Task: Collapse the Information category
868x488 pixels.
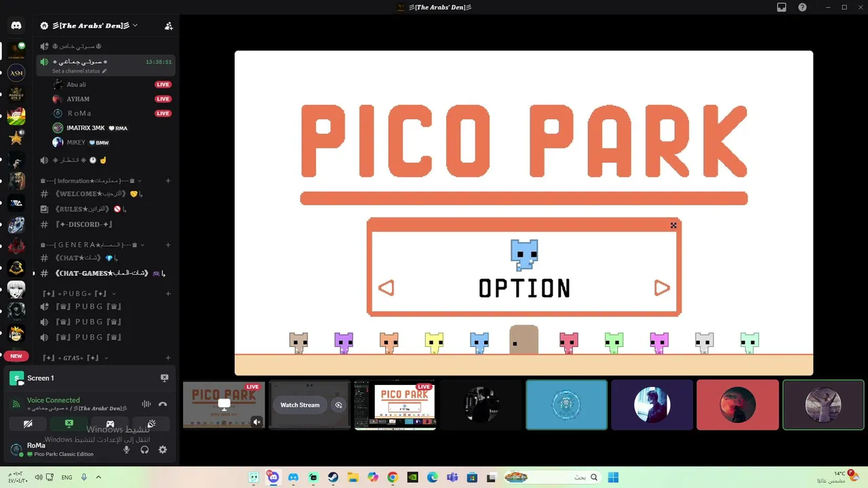Action: (x=91, y=181)
